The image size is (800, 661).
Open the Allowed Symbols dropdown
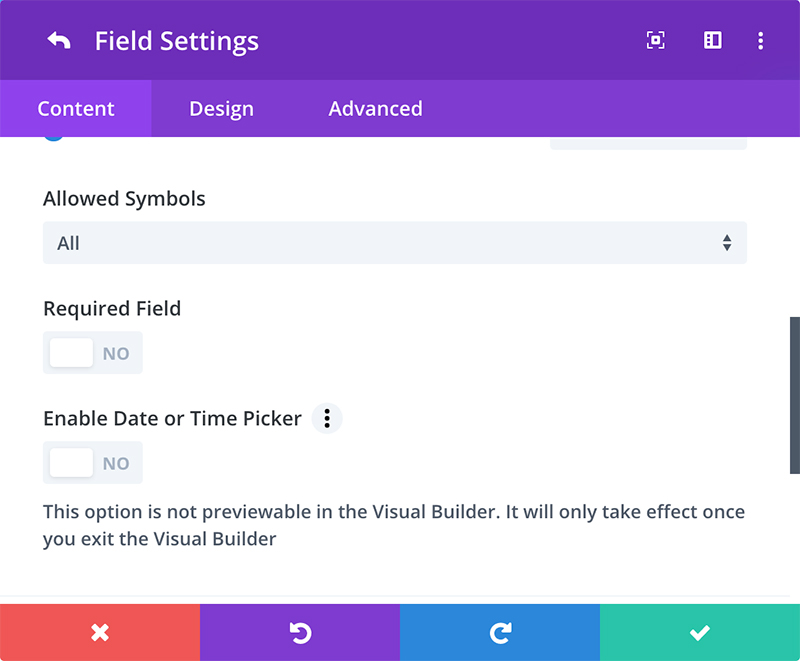394,243
